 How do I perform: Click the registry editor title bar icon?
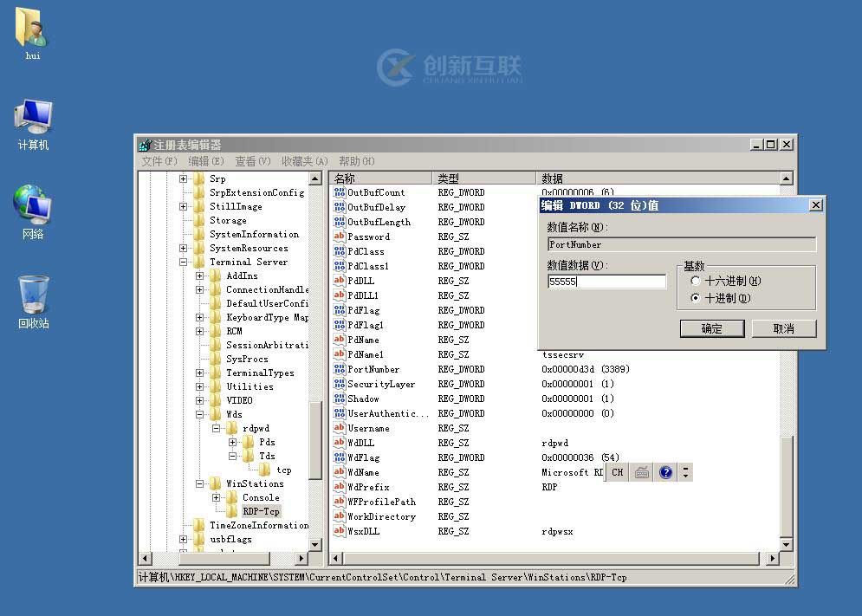pyautogui.click(x=146, y=145)
